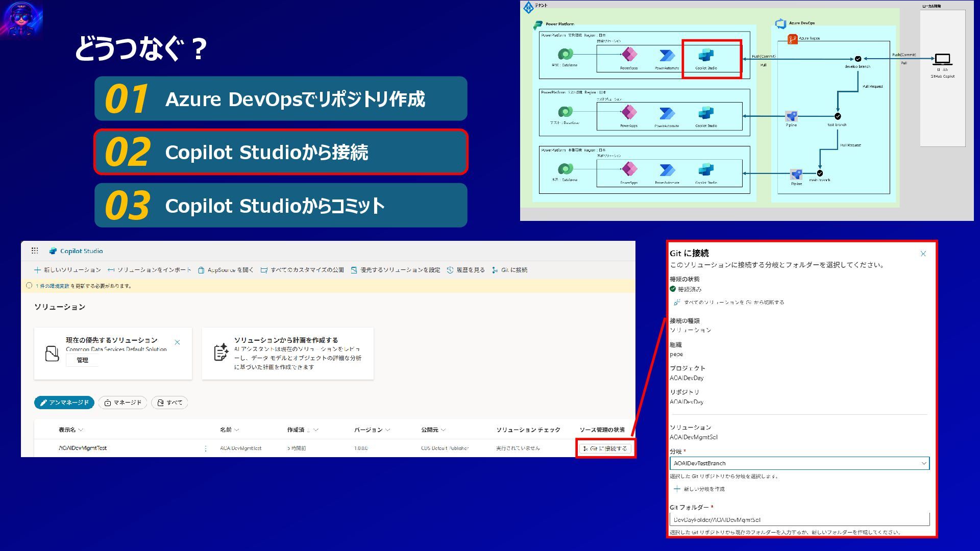The image size is (980, 551).
Task: Click 新しいソリューション in the command bar
Action: click(x=67, y=270)
